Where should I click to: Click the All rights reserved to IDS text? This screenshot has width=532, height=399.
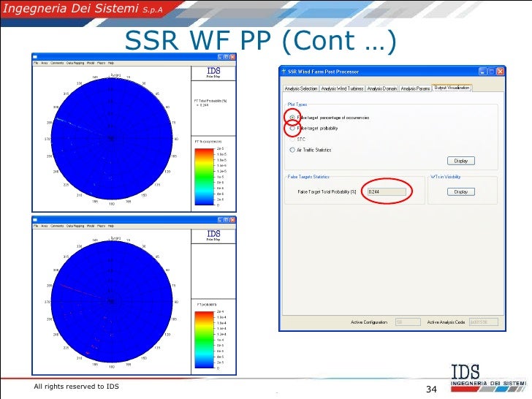point(76,387)
